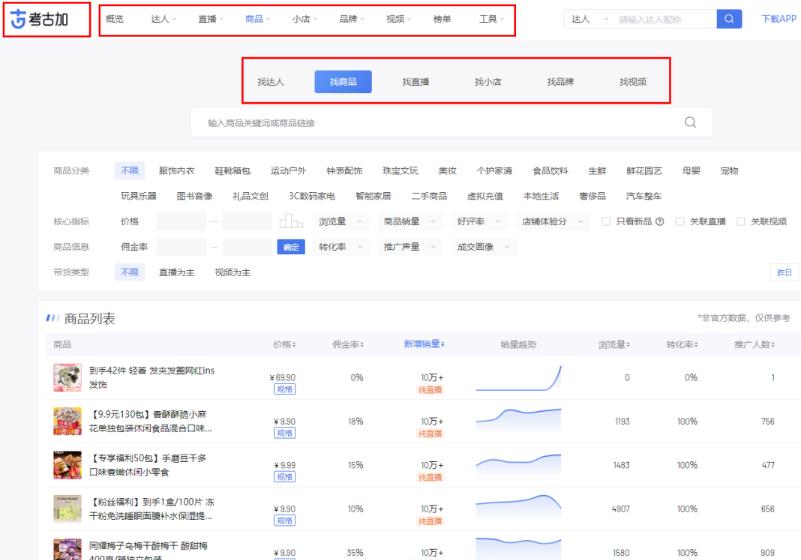Sort by 价格 column sort arrows
Image resolution: width=801 pixels, height=560 pixels.
[294, 345]
